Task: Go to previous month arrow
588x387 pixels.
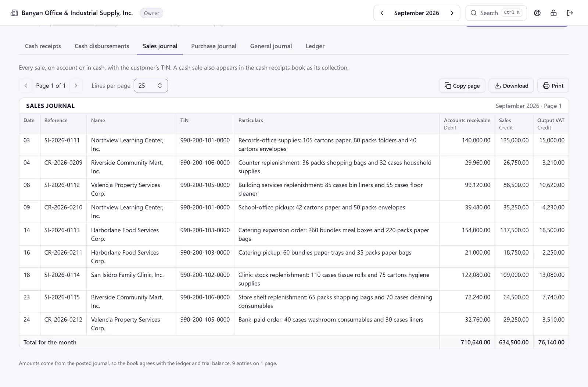Action: click(382, 13)
